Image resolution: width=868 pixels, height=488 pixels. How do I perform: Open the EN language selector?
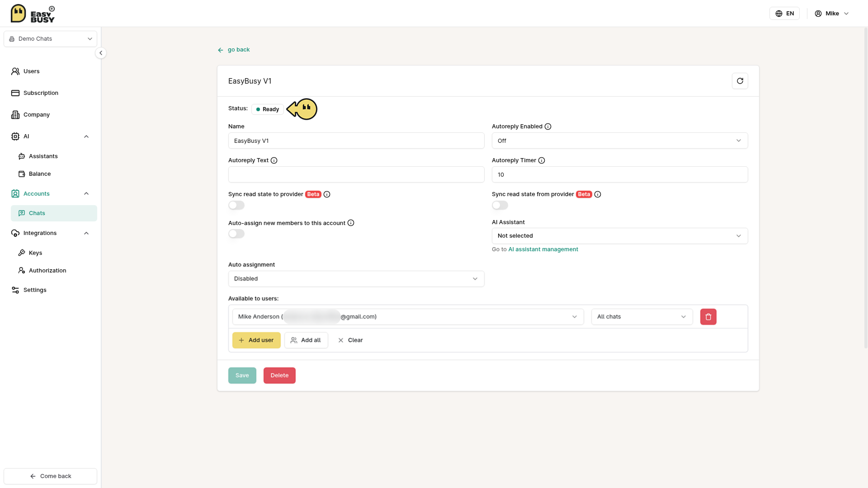(x=784, y=14)
